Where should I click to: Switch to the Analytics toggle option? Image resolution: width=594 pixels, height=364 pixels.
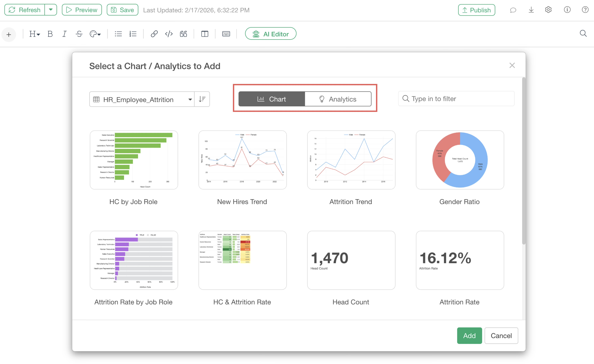tap(338, 99)
